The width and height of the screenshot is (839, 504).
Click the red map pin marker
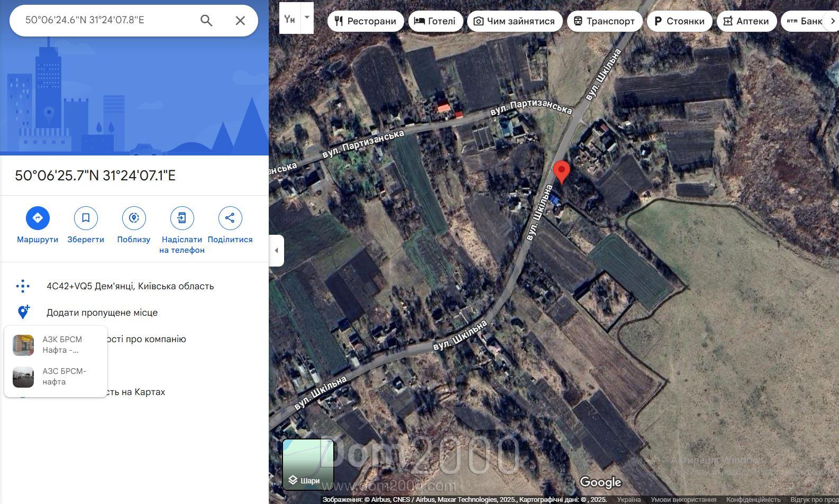click(x=561, y=172)
